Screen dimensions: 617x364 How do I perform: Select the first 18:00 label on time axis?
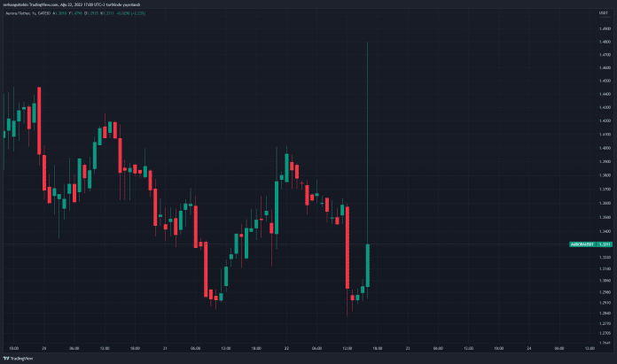[x=13, y=349]
